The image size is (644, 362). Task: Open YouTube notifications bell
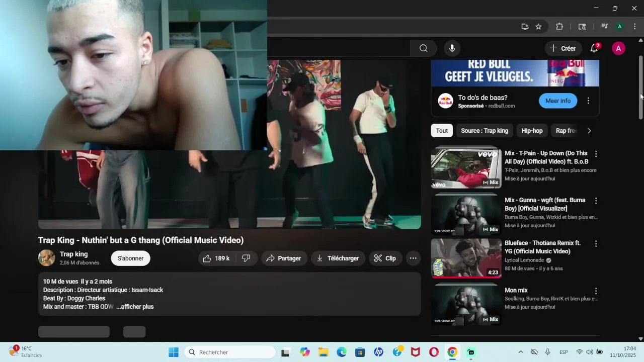pos(594,48)
